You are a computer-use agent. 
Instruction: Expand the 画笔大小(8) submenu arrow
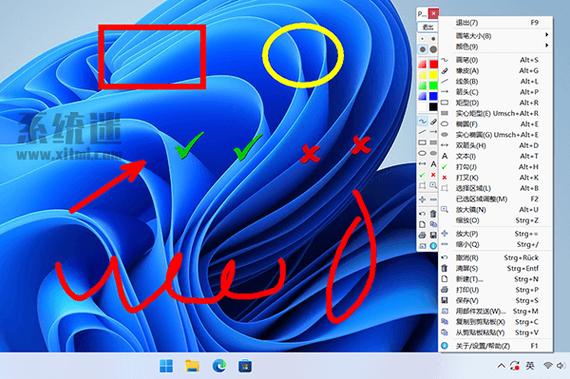point(547,35)
